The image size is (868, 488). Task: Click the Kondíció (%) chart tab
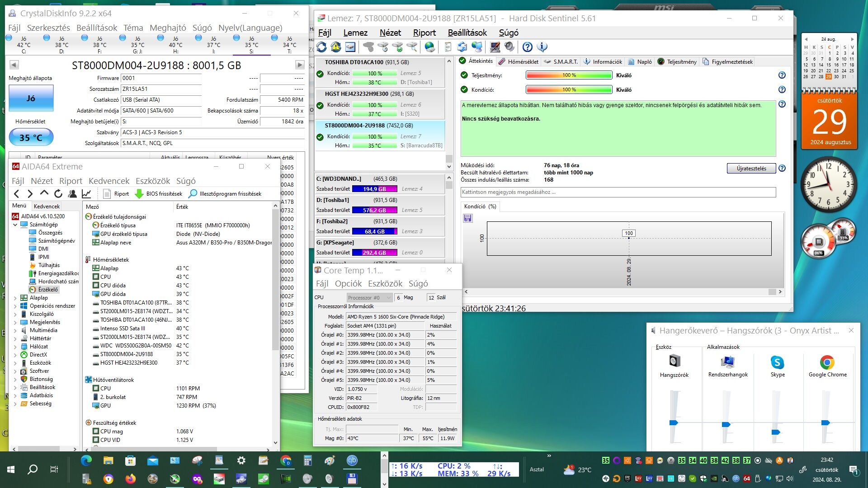480,206
